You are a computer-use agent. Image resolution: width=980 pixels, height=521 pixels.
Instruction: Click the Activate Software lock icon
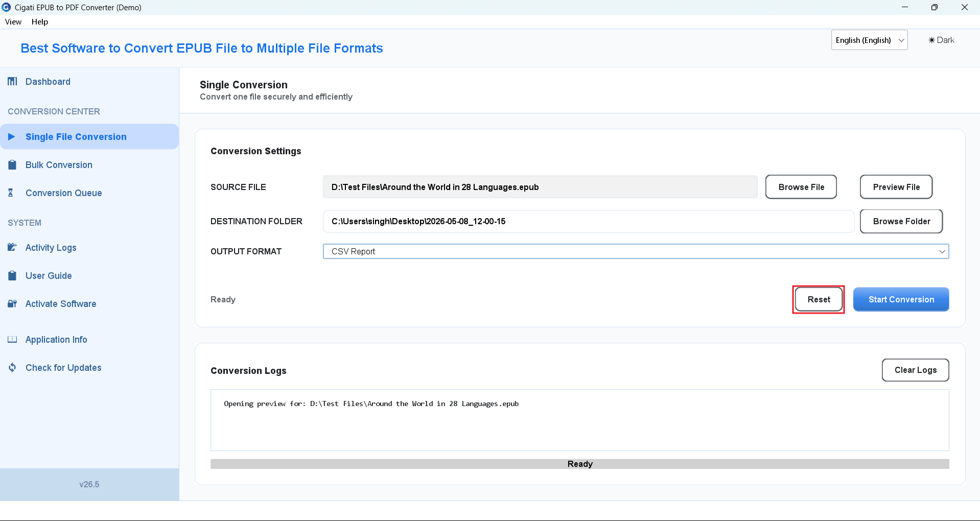[12, 304]
